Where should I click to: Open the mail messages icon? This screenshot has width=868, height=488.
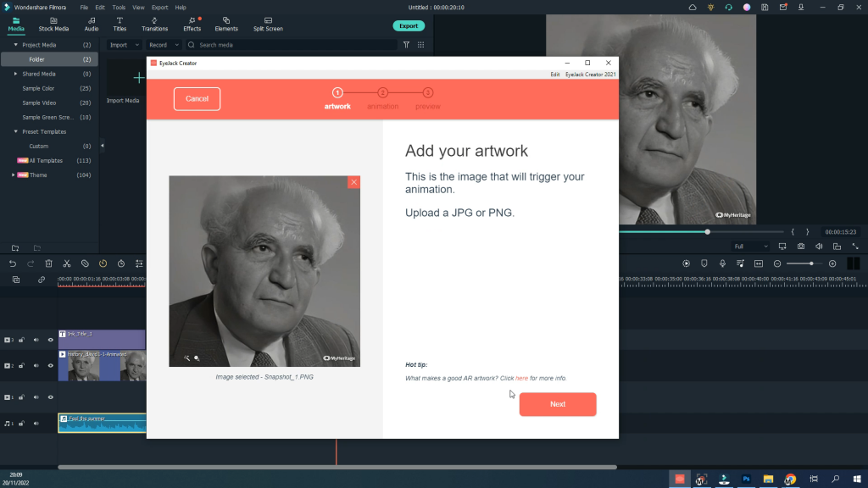pyautogui.click(x=782, y=7)
